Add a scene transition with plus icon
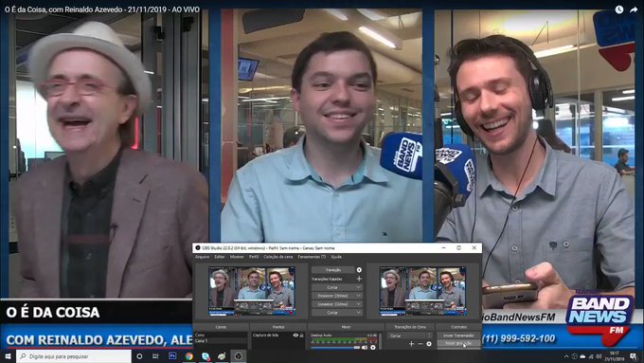644x363 pixels. (x=412, y=344)
